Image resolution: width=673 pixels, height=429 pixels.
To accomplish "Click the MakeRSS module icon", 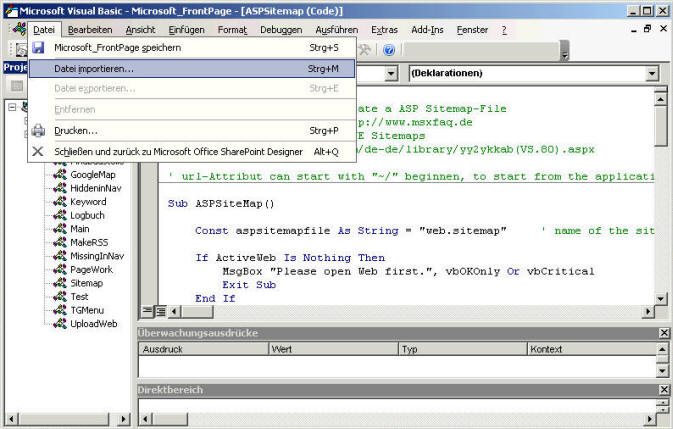I will tap(60, 242).
